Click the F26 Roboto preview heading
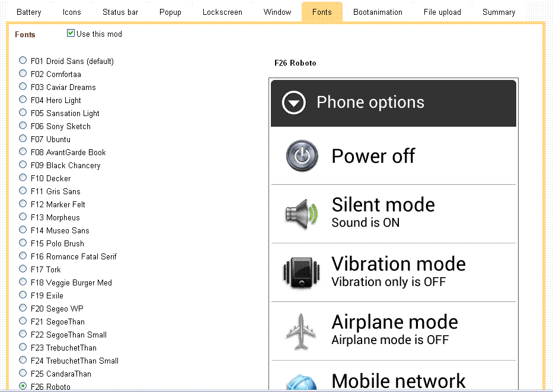Viewport: 553px width, 392px height. coord(295,63)
